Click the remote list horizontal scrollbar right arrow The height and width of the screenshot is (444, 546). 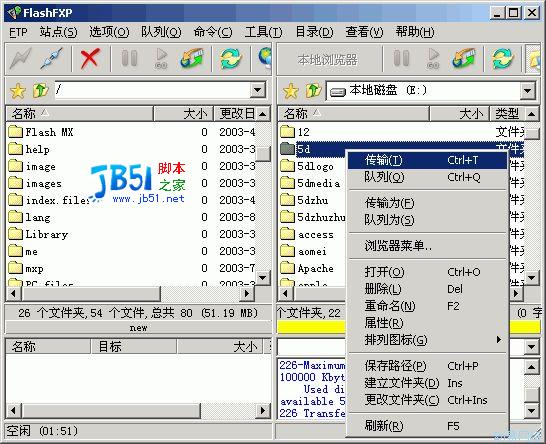pyautogui.click(x=247, y=294)
